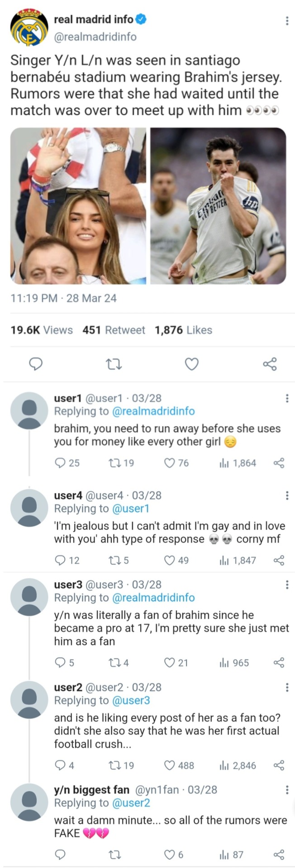
Task: Open real madrid info profile picture
Action: [29, 28]
